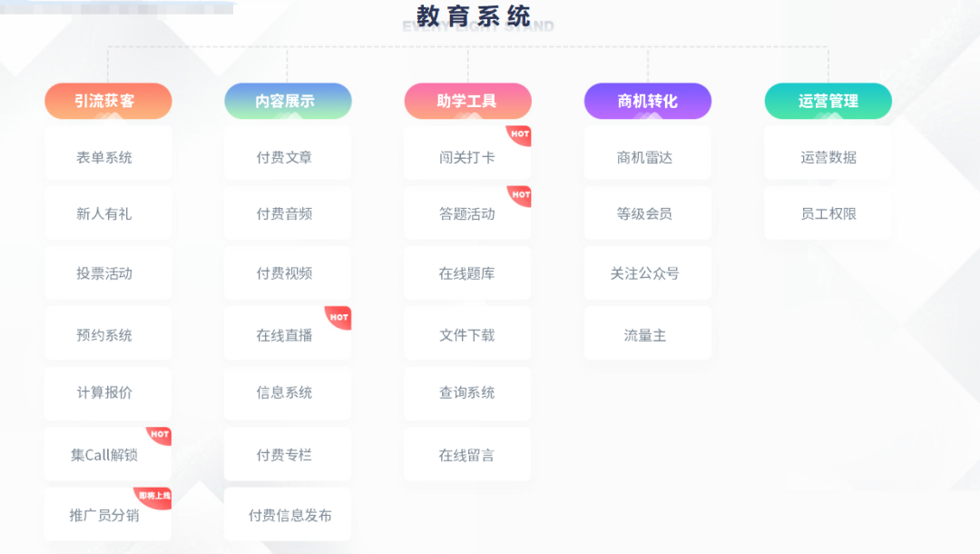Click the HOT badge on 集Call解锁
The image size is (980, 554).
coord(160,435)
